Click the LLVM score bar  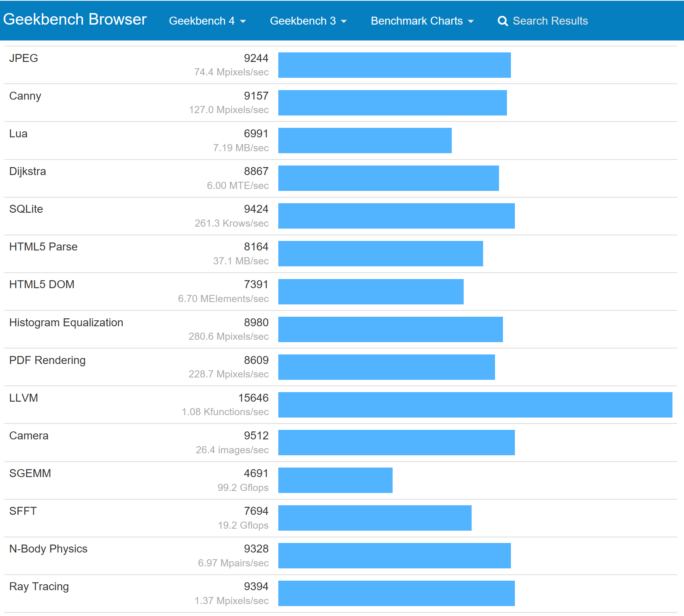475,405
